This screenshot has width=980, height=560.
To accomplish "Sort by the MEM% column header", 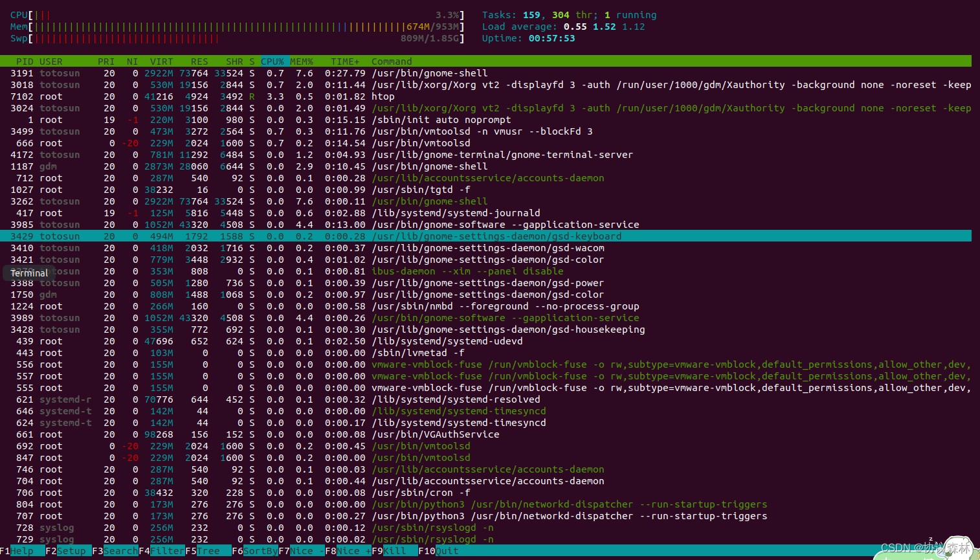I will [x=302, y=62].
